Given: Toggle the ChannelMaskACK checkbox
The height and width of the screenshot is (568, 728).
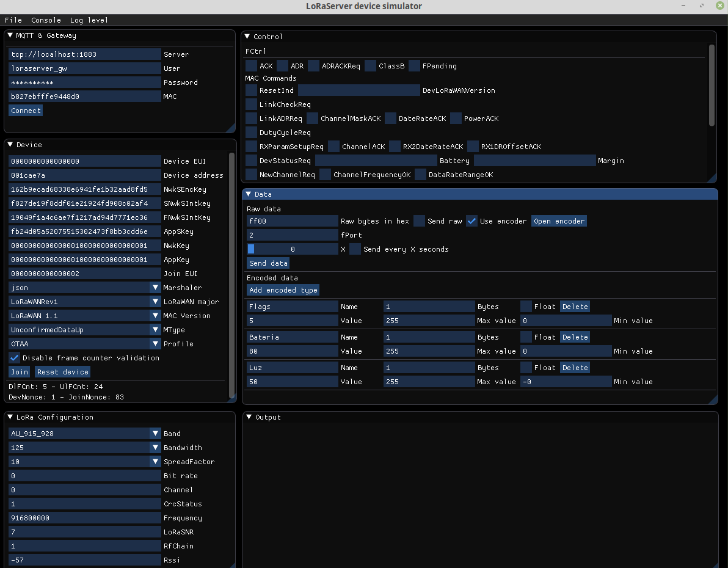Looking at the screenshot, I should click(313, 118).
